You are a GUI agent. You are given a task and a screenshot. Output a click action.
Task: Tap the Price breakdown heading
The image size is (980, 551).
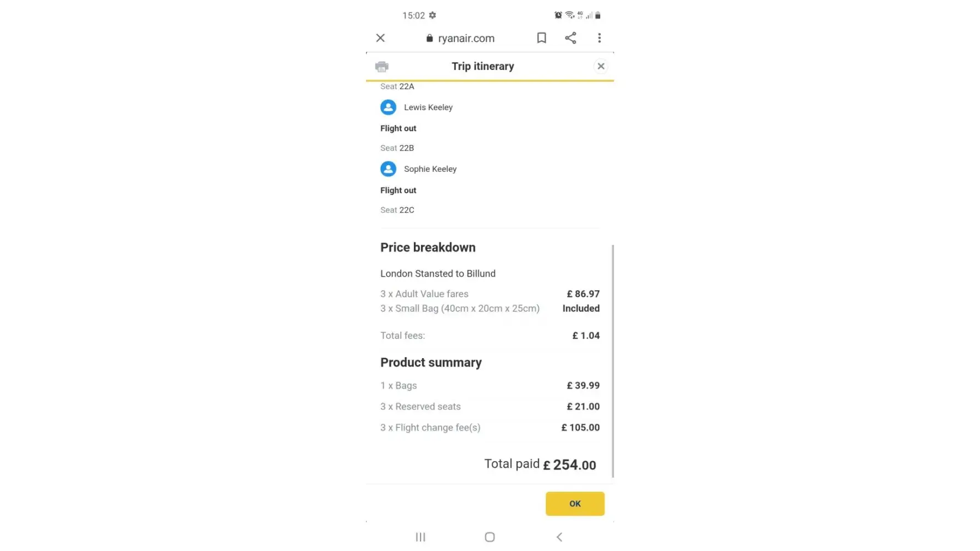(x=428, y=247)
